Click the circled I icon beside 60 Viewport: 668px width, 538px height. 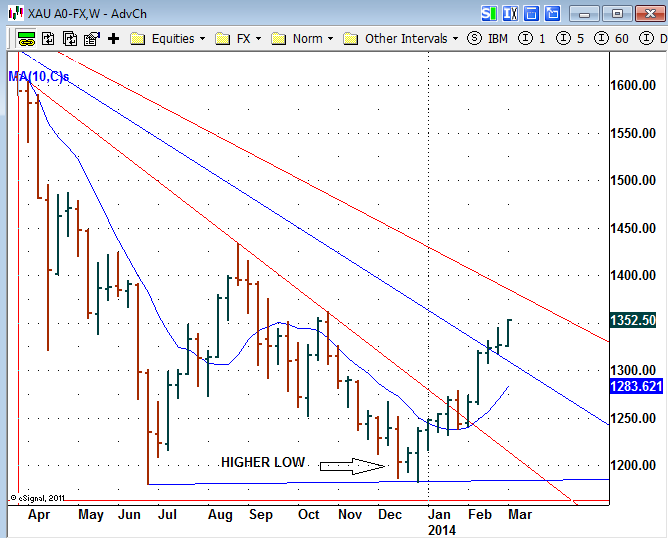click(x=601, y=38)
